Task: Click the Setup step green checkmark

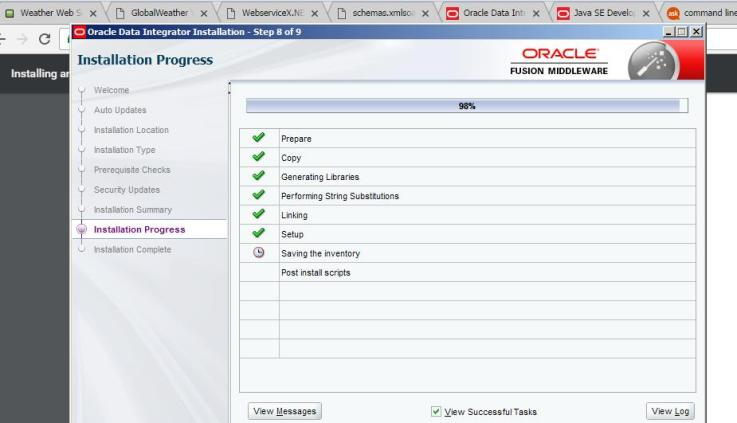Action: tap(258, 233)
